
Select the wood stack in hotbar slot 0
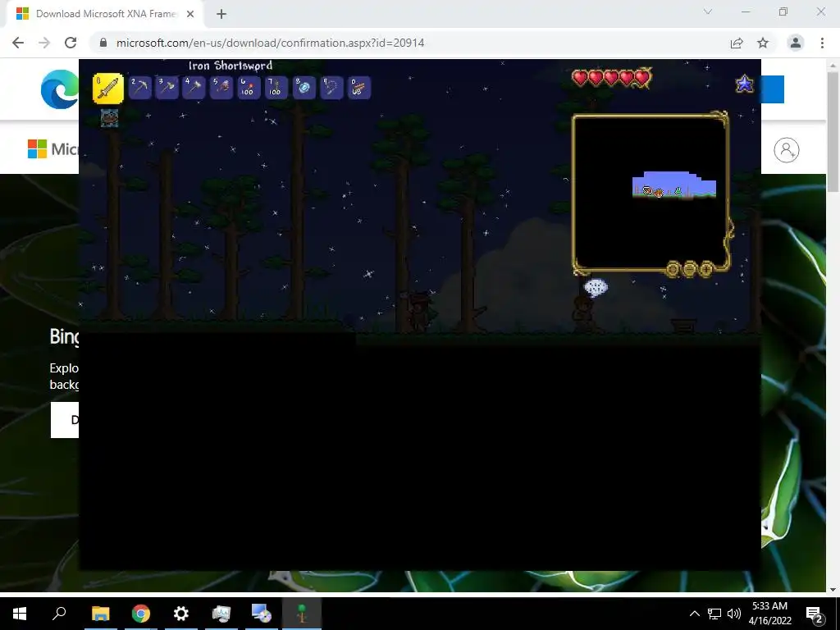point(359,87)
